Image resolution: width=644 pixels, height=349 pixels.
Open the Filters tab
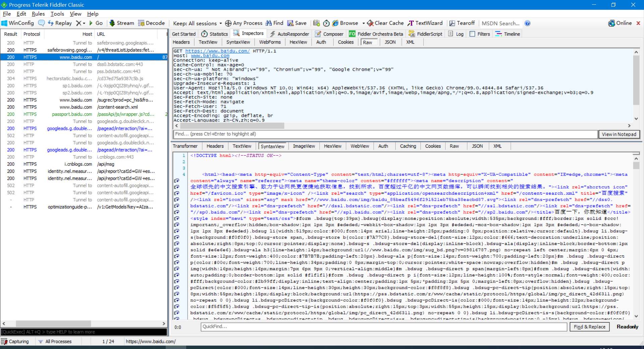tap(480, 34)
